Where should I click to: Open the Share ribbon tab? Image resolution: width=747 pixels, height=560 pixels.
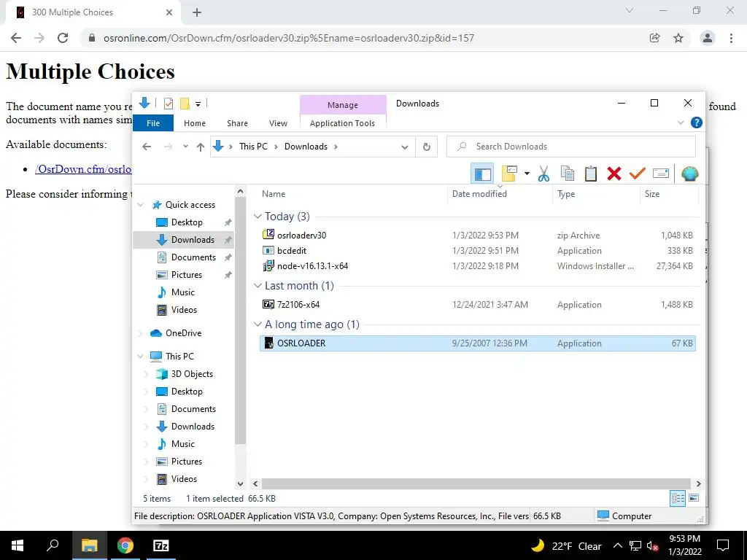coord(237,123)
